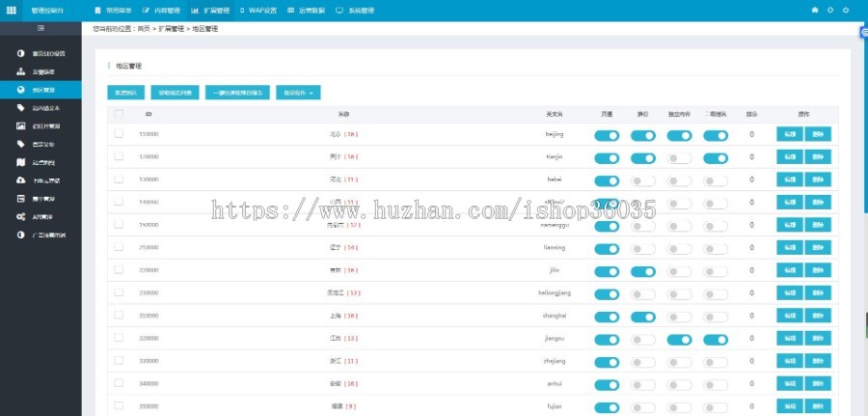868x416 pixels.
Task: Click the English name cell heilongjiang
Action: [x=555, y=292]
